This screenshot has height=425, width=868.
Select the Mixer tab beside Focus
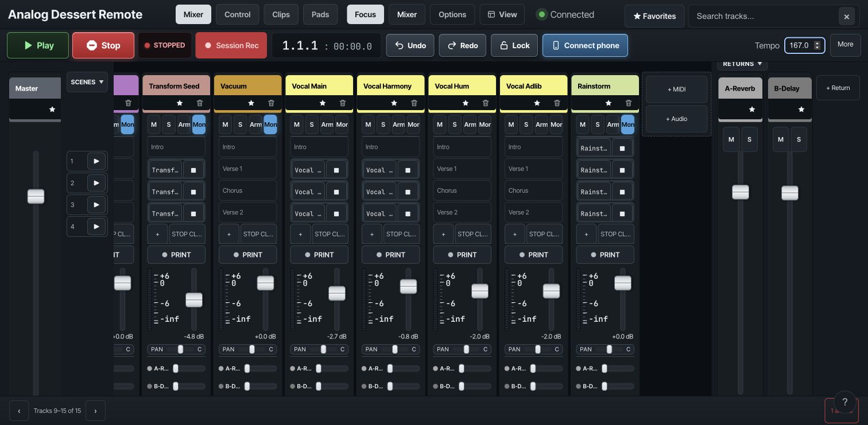point(407,14)
